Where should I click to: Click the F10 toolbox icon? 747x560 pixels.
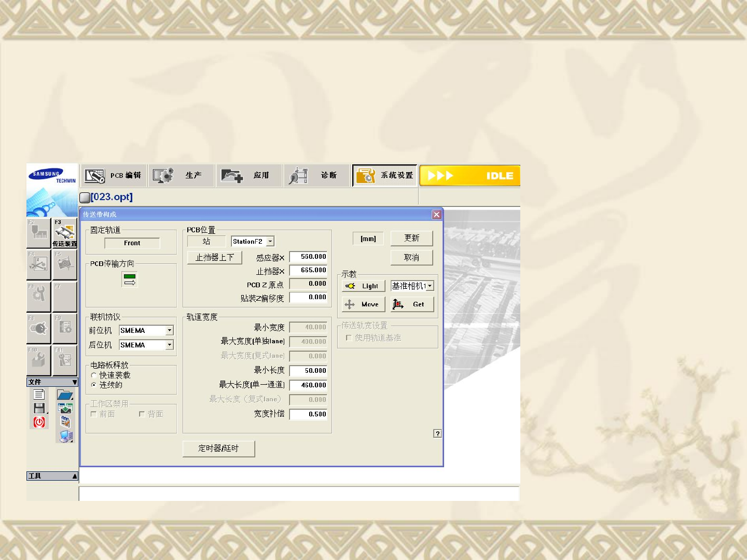(x=39, y=360)
